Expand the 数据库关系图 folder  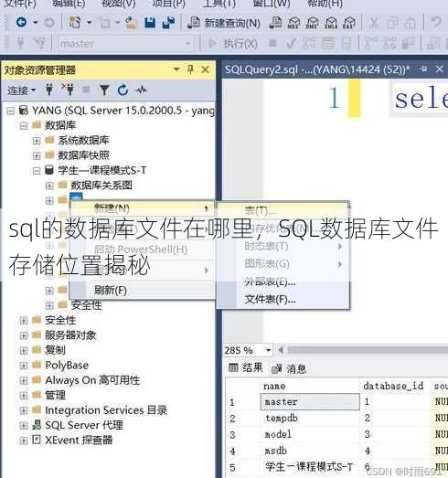point(49,186)
